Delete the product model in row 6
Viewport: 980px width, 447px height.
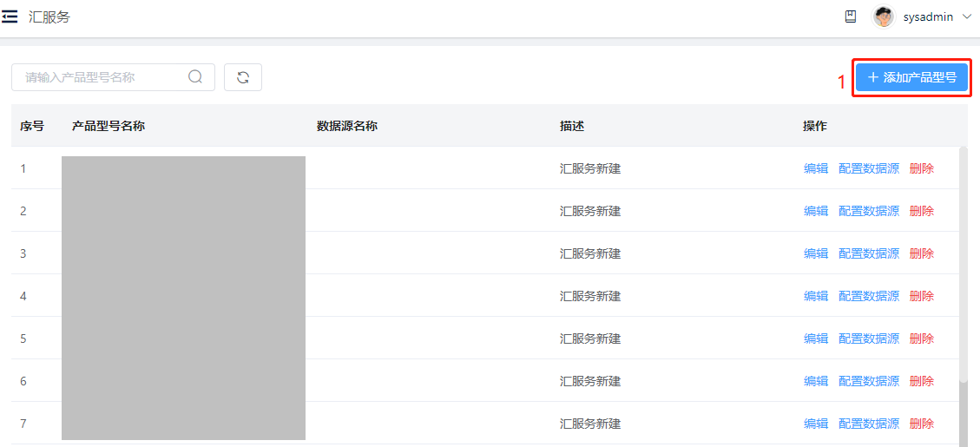tap(922, 381)
